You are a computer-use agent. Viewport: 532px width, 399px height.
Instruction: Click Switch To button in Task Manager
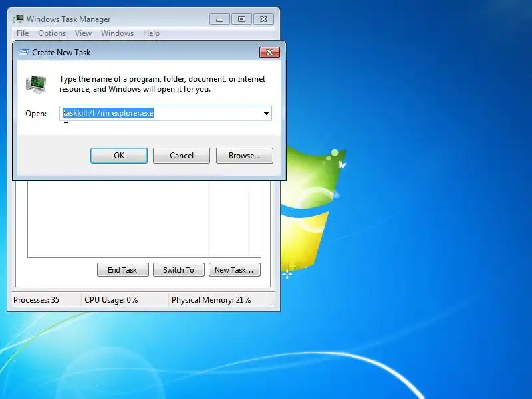[178, 270]
